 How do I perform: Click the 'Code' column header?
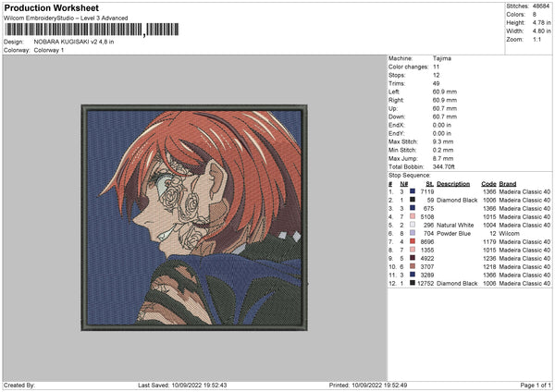[488, 184]
